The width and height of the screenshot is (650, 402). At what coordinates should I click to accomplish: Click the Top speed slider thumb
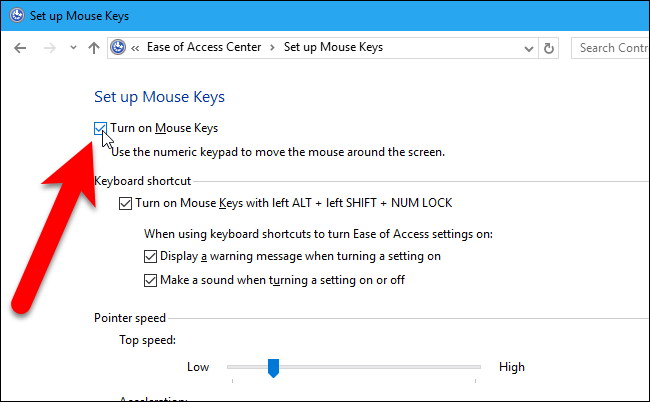click(272, 368)
